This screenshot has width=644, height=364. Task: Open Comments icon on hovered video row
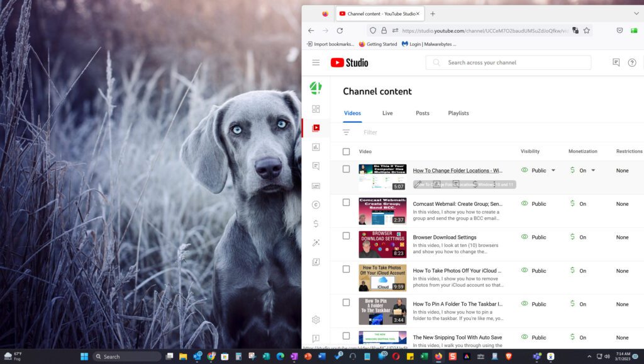pos(456,185)
